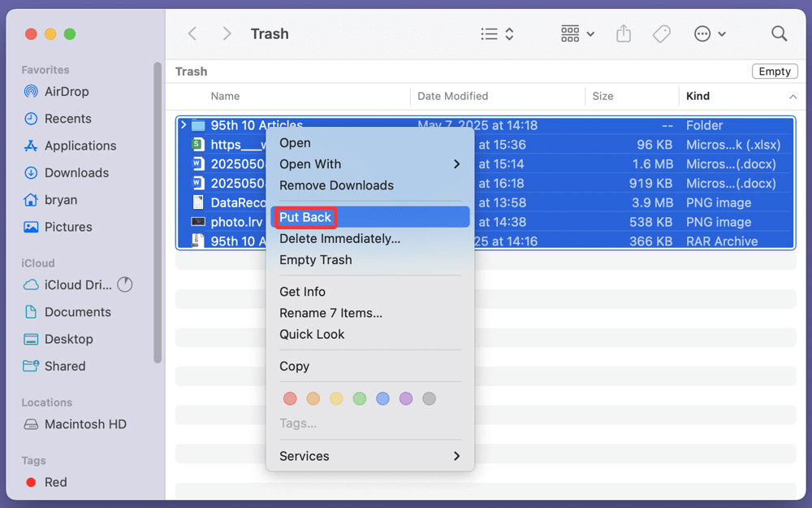Sort files by Kind column header
Image resolution: width=812 pixels, height=508 pixels.
(x=698, y=96)
